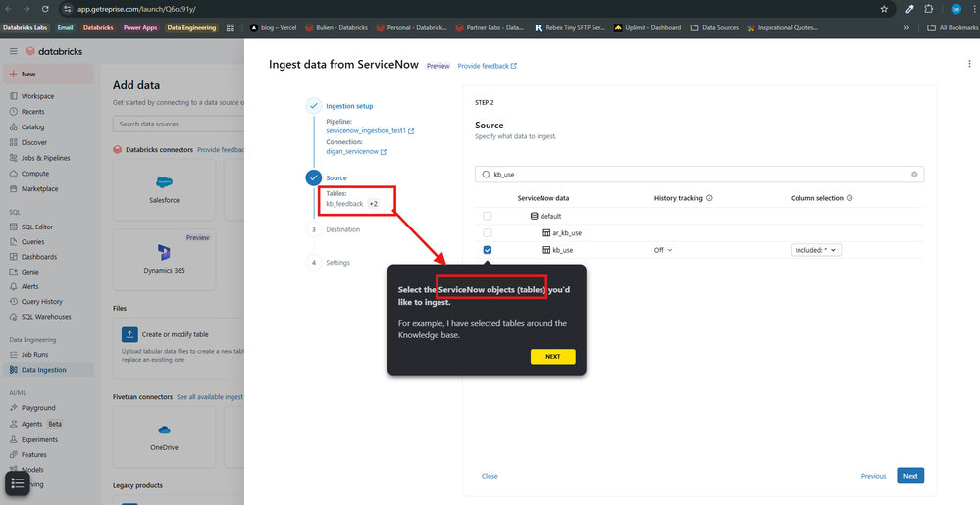The image size is (980, 505).
Task: Open the Included columns dropdown
Action: pyautogui.click(x=816, y=250)
